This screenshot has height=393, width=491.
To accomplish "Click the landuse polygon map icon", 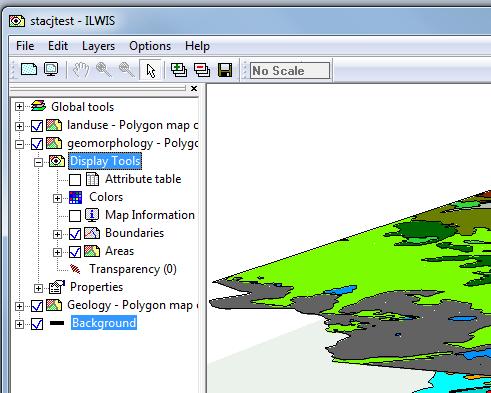I will tap(54, 125).
